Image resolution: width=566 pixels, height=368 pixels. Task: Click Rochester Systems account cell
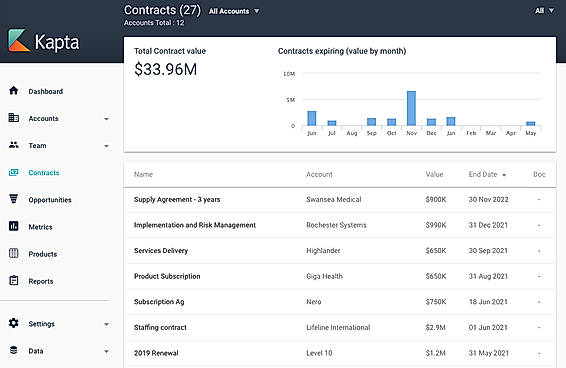(x=336, y=225)
